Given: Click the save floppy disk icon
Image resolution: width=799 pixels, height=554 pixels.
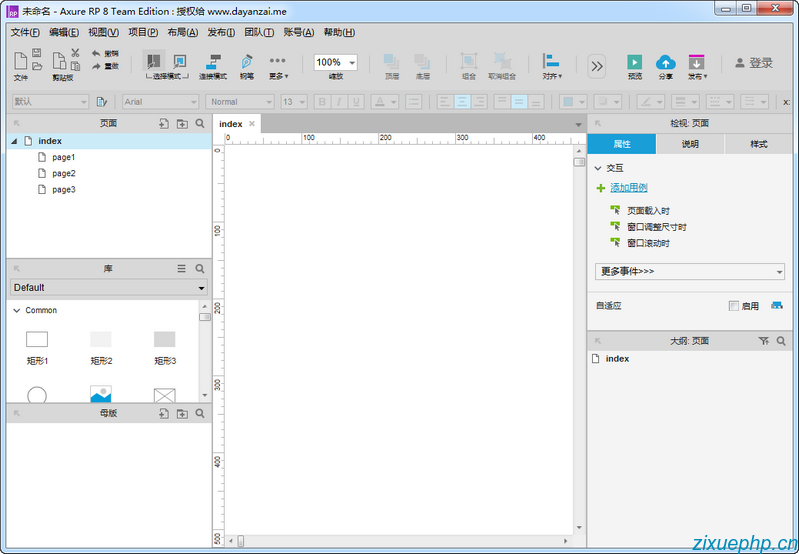Looking at the screenshot, I should coord(37,52).
